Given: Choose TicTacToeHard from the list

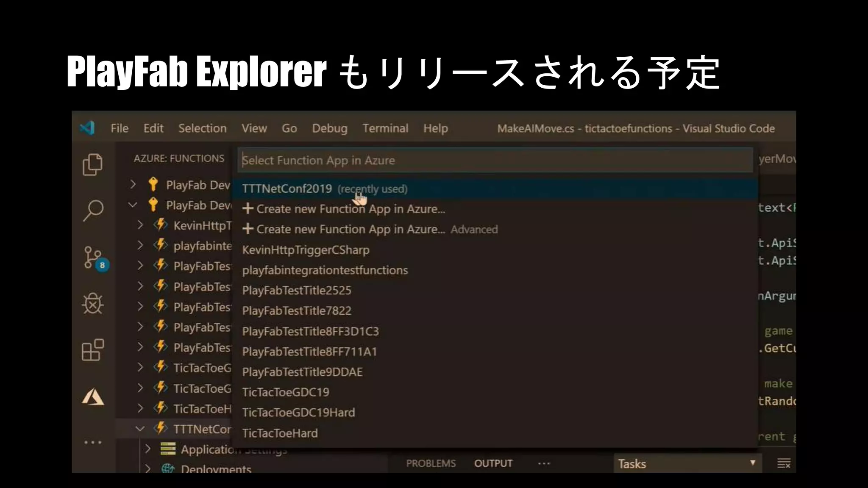Looking at the screenshot, I should (495, 433).
